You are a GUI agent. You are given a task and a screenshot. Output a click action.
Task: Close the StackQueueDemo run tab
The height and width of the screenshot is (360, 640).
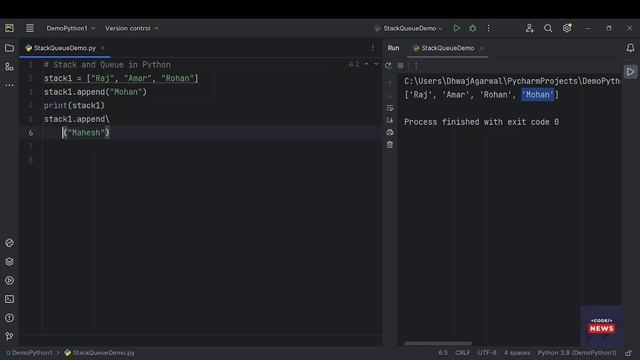(x=482, y=48)
